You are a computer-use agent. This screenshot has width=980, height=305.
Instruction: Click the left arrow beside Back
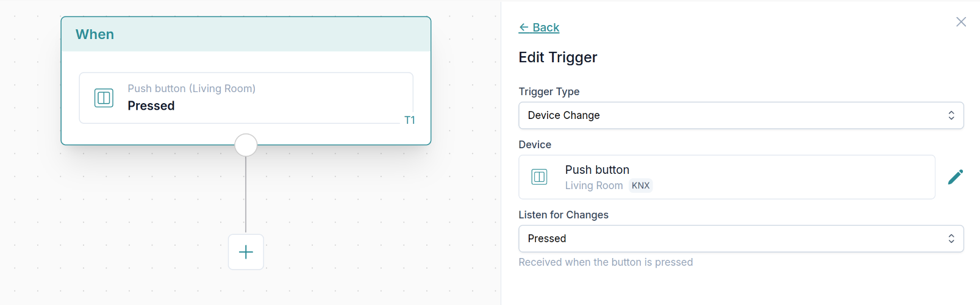tap(524, 27)
